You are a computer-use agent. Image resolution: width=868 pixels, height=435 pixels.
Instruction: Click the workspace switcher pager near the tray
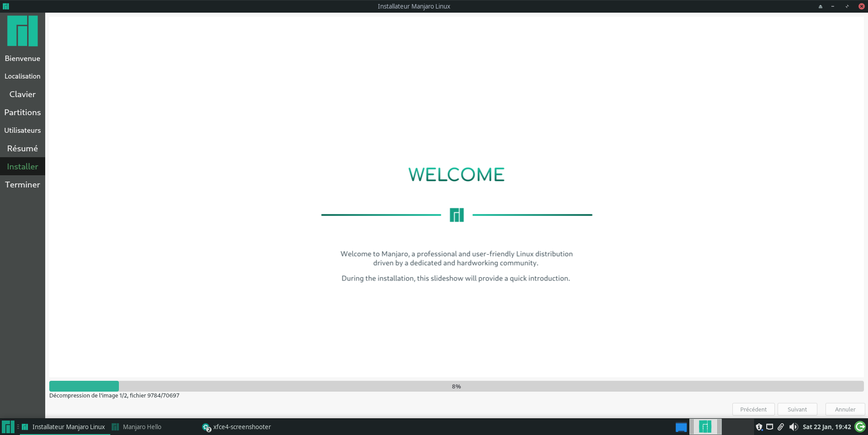[x=705, y=426]
